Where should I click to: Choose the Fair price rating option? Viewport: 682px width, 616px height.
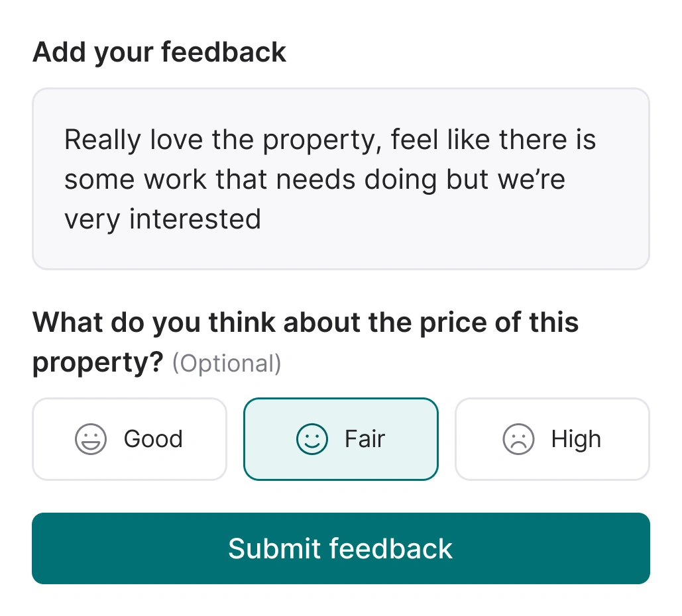coord(341,439)
